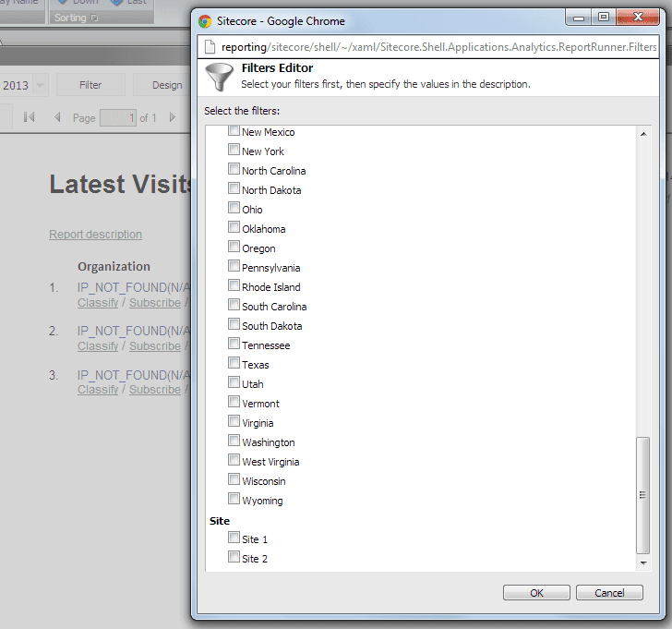This screenshot has height=629, width=672.
Task: Click the Chrome logo in the title bar
Action: tap(205, 20)
